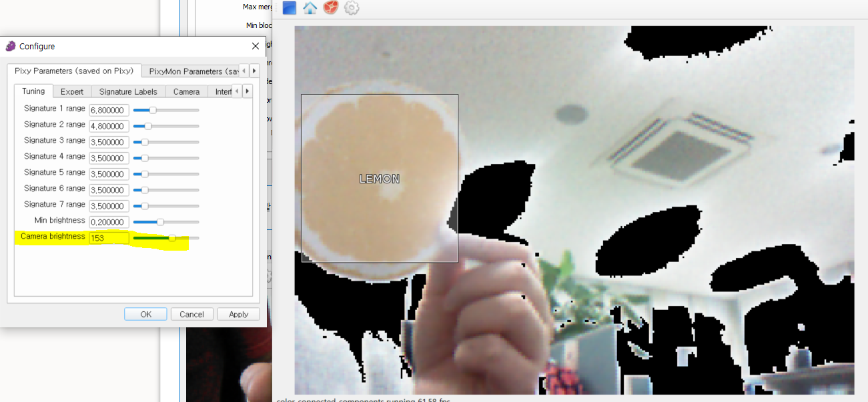Click the Signature 3 range slider handle
This screenshot has width=868, height=402.
(x=145, y=142)
